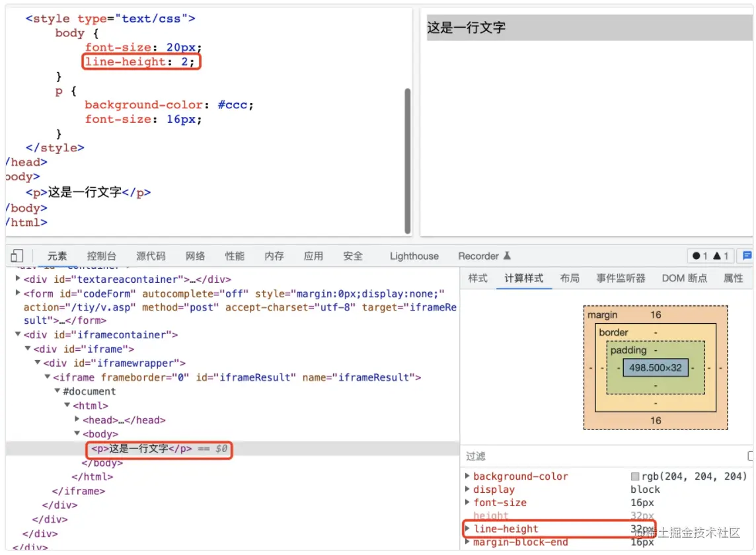Select the closing </iframe> tag row
This screenshot has height=555, width=756.
point(79,491)
